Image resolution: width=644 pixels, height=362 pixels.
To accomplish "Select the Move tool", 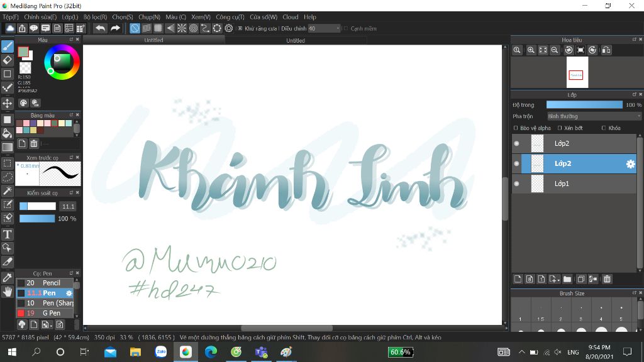I will pos(8,103).
